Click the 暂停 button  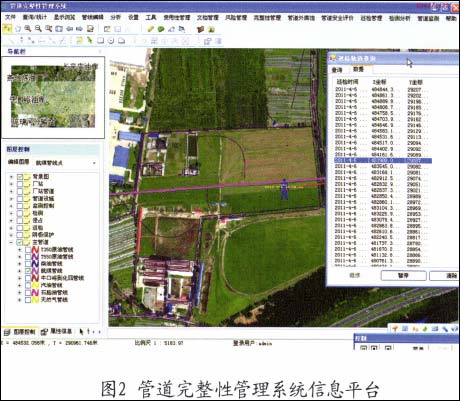click(403, 276)
